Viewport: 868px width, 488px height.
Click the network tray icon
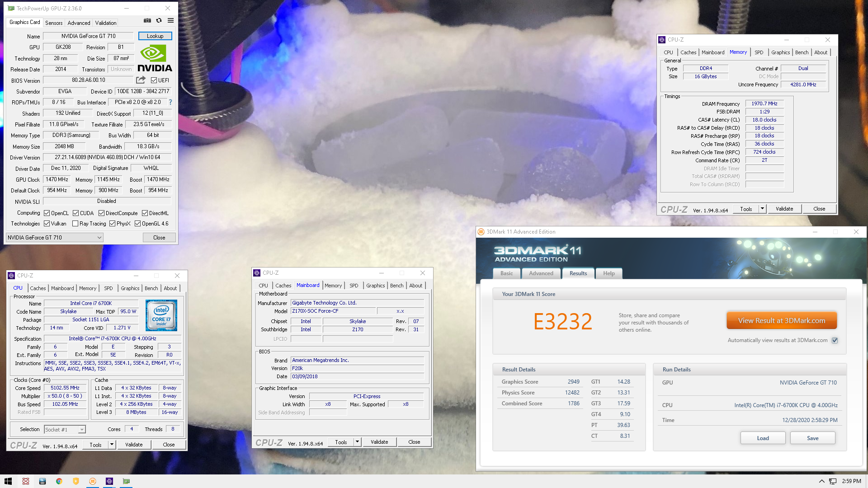pos(833,481)
